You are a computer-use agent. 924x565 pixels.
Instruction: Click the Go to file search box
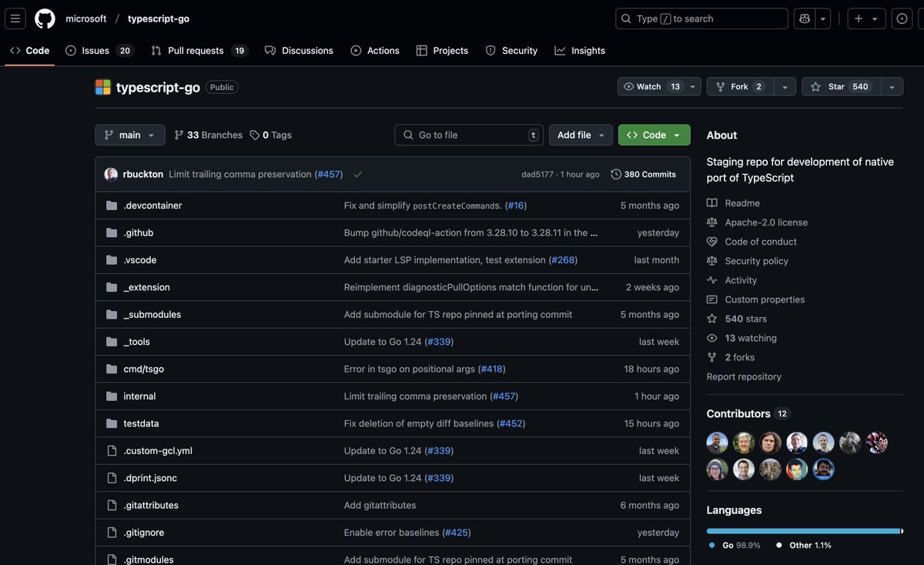pyautogui.click(x=469, y=135)
